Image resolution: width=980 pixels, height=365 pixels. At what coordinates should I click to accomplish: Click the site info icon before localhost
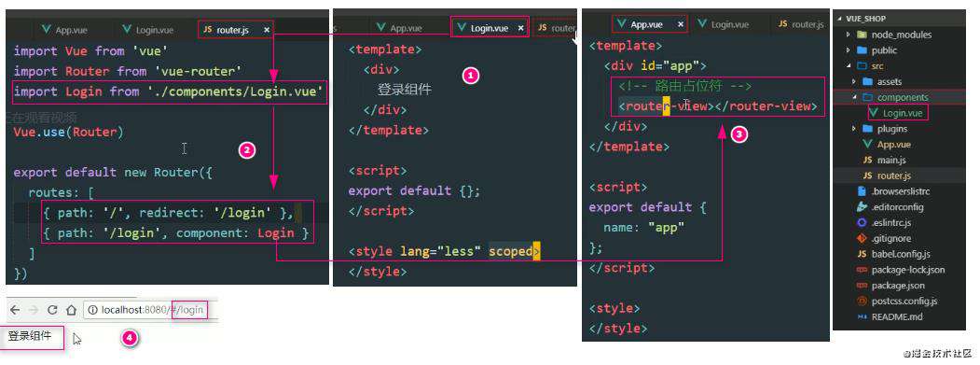(x=92, y=309)
